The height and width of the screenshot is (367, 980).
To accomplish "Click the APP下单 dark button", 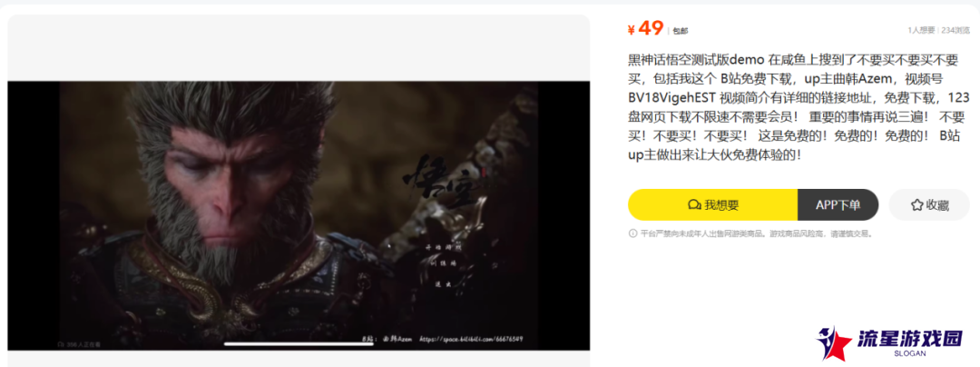I will (x=838, y=205).
